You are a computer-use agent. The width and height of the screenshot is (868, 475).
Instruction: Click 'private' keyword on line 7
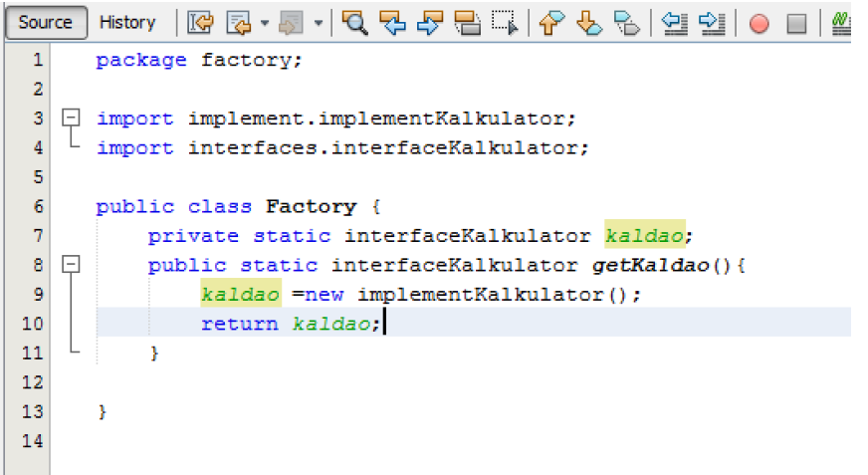(193, 236)
